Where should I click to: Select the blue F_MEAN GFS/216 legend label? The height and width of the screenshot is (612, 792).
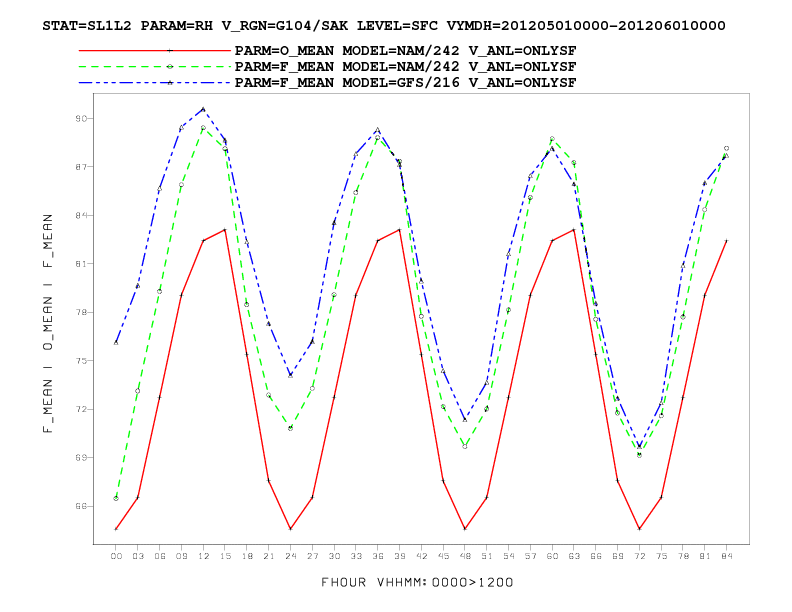(405, 83)
